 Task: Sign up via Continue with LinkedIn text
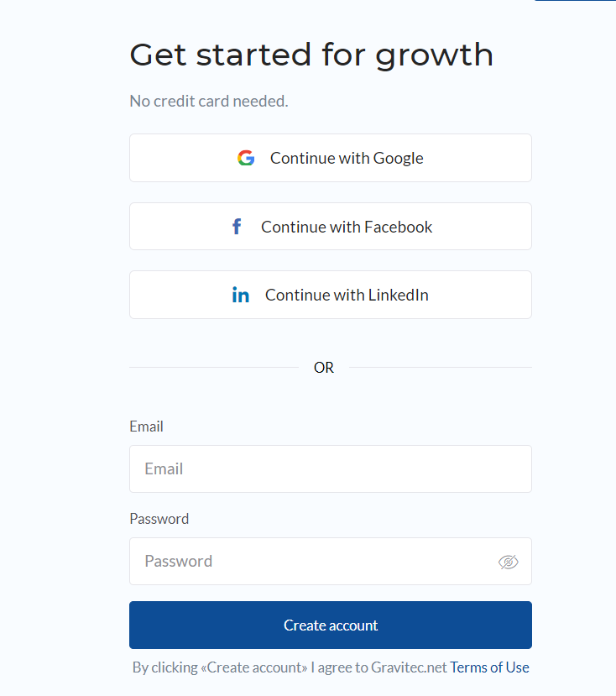click(x=347, y=295)
